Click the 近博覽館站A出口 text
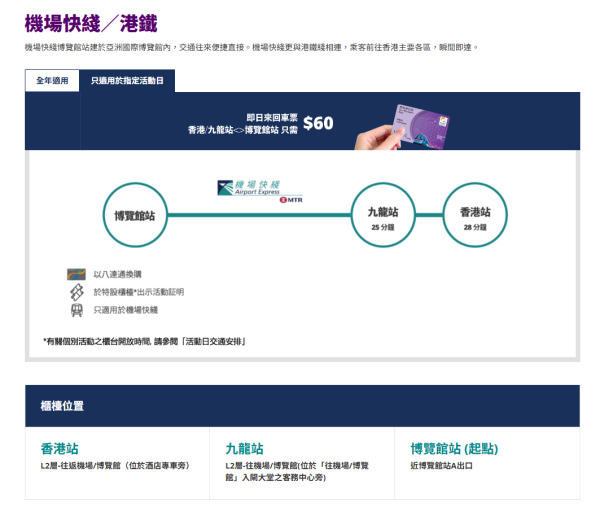This screenshot has width=600, height=516. point(442,466)
